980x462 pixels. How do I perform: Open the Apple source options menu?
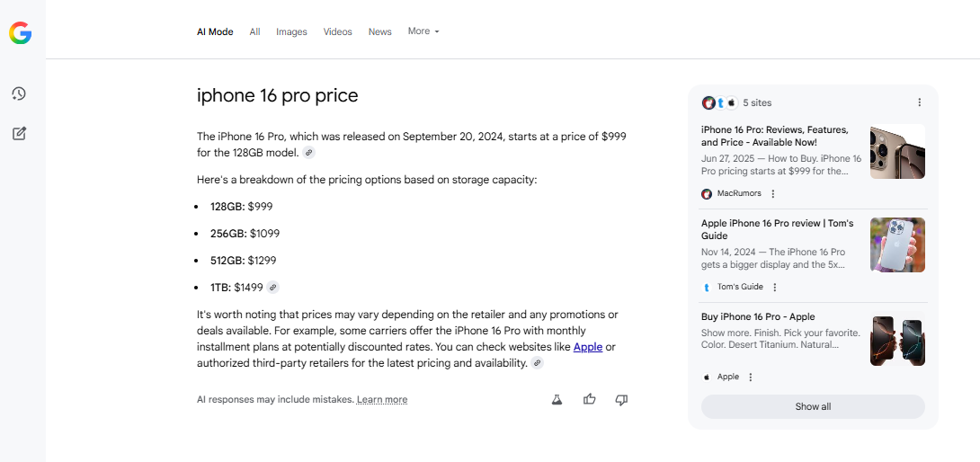[751, 377]
